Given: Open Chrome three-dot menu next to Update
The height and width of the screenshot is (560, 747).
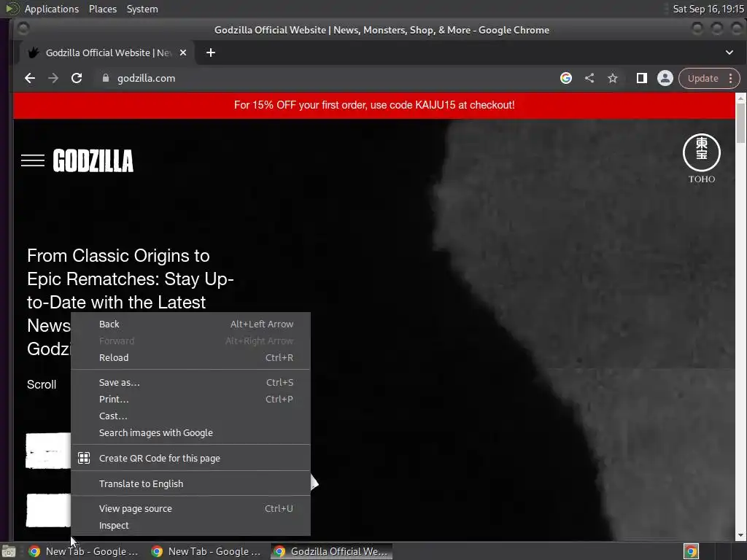Looking at the screenshot, I should click(x=730, y=79).
